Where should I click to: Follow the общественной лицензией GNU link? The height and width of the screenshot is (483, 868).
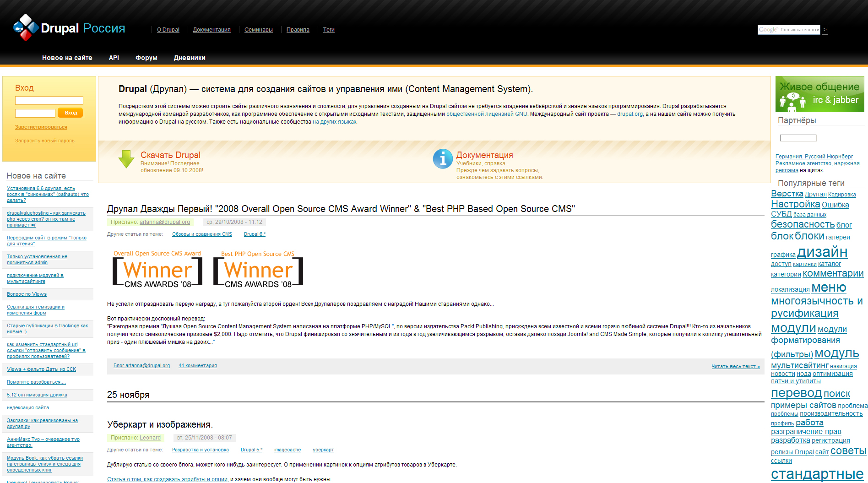[x=487, y=114]
